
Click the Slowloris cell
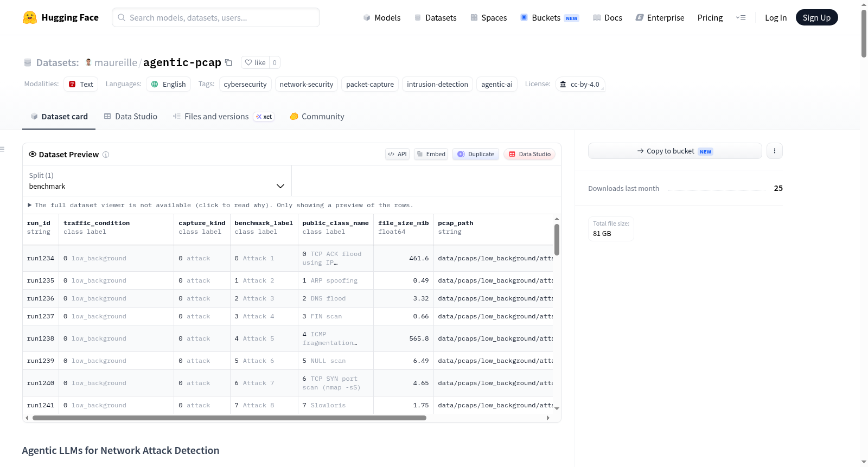click(336, 406)
